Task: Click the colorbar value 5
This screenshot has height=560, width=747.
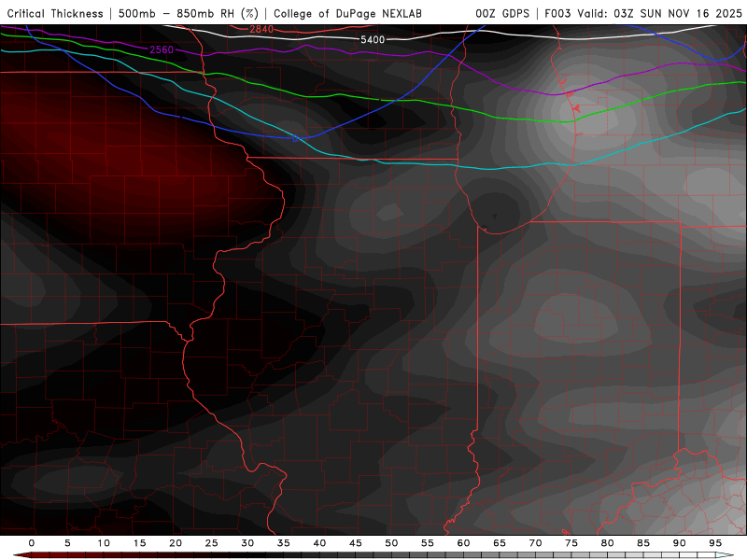Action: click(x=67, y=543)
